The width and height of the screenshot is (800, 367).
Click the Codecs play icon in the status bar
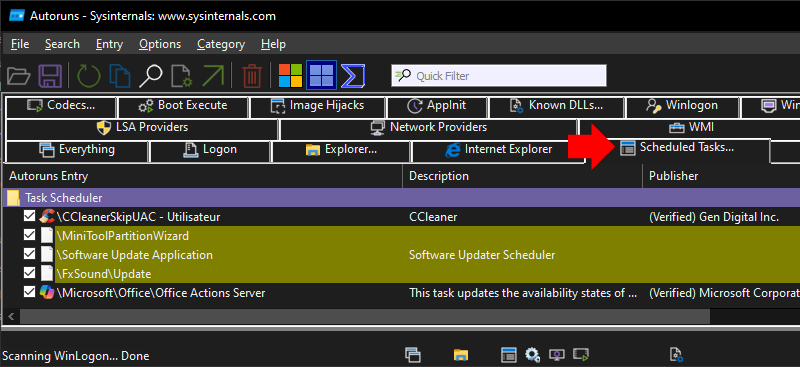tap(581, 354)
